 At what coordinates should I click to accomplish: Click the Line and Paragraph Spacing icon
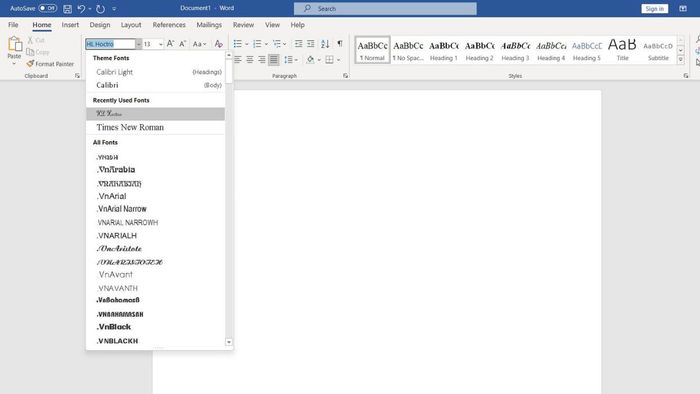point(288,59)
